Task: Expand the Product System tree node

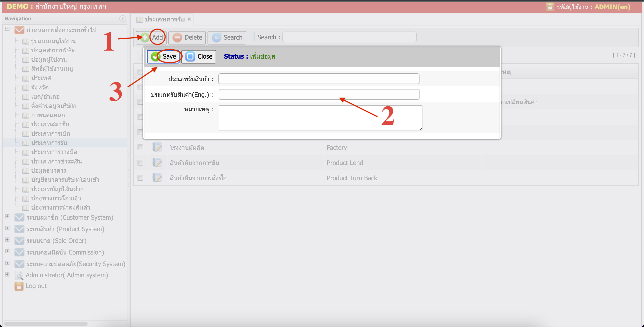Action: click(8, 228)
